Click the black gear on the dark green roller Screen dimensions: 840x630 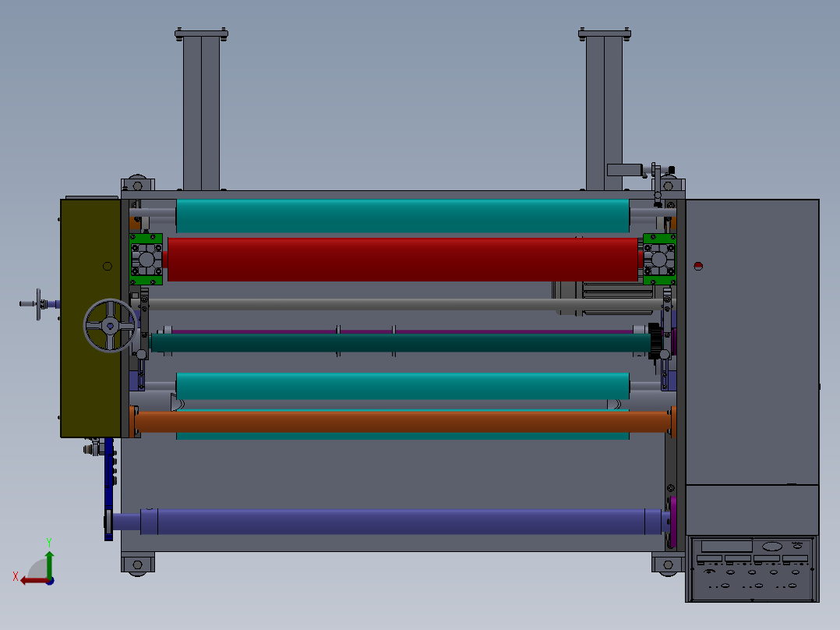[x=654, y=341]
